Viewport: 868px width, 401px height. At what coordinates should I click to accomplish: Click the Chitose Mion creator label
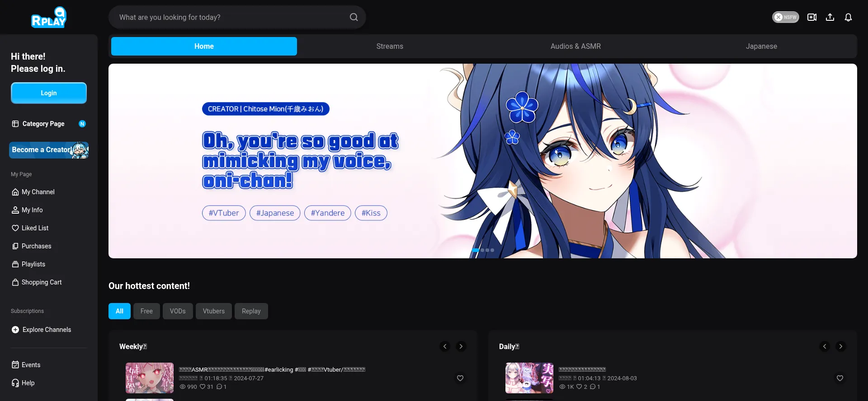tap(266, 109)
